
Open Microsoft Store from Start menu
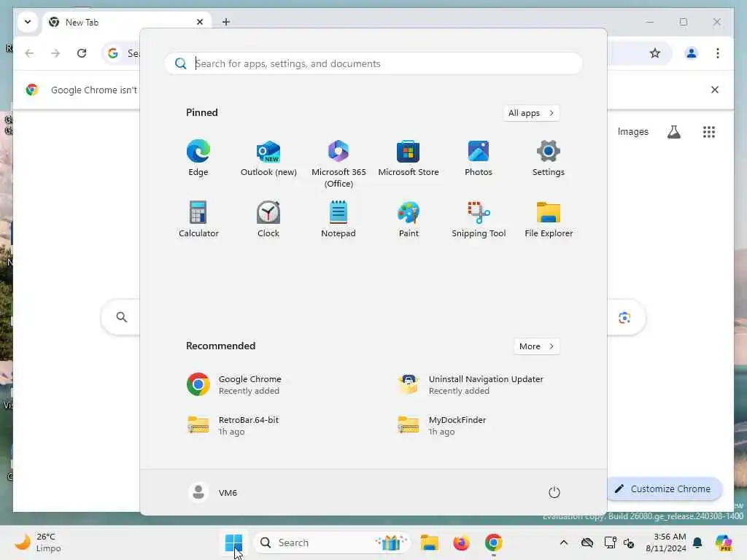409,158
